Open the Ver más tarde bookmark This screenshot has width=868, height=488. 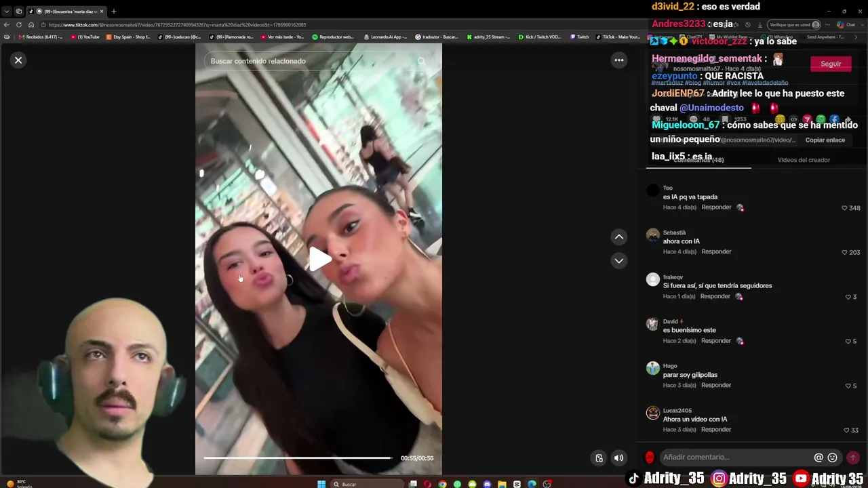click(282, 37)
